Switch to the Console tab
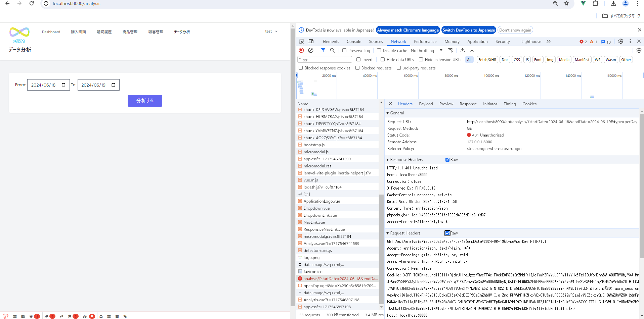 point(354,42)
